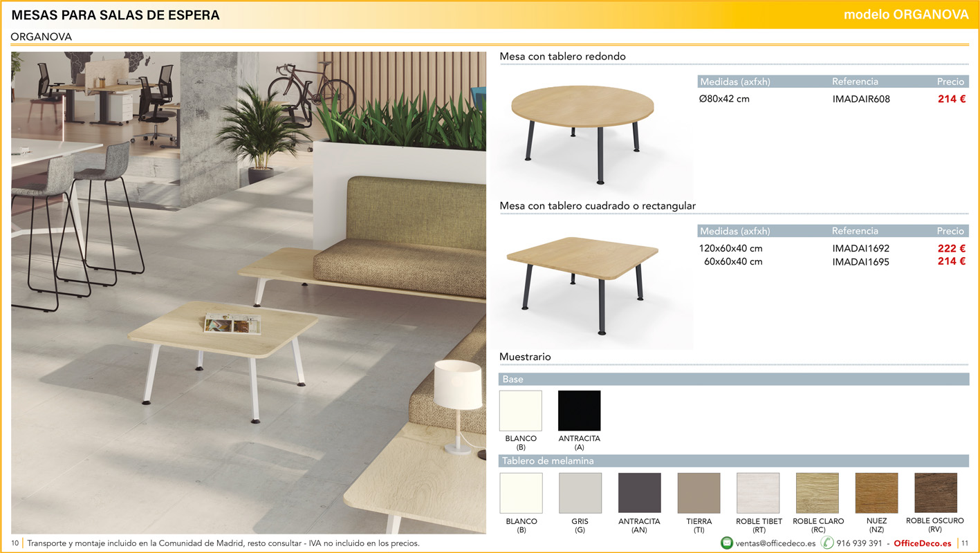Image resolution: width=980 pixels, height=553 pixels.
Task: Choose the Roble Tibet swatch
Action: pos(758,493)
